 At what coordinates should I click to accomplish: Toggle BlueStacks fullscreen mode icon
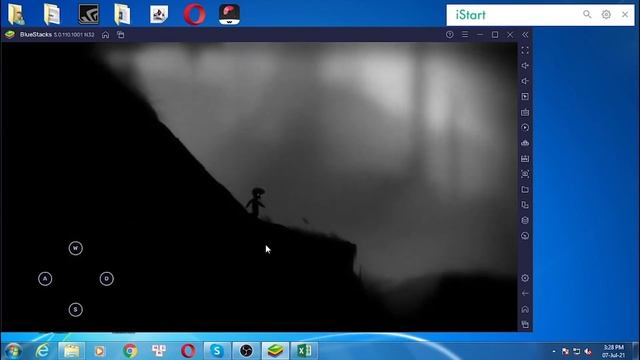tap(525, 50)
